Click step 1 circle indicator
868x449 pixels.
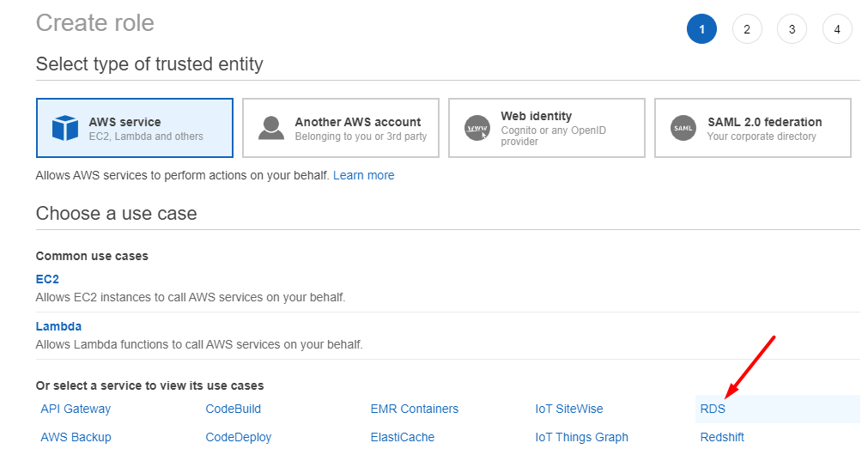(x=702, y=29)
